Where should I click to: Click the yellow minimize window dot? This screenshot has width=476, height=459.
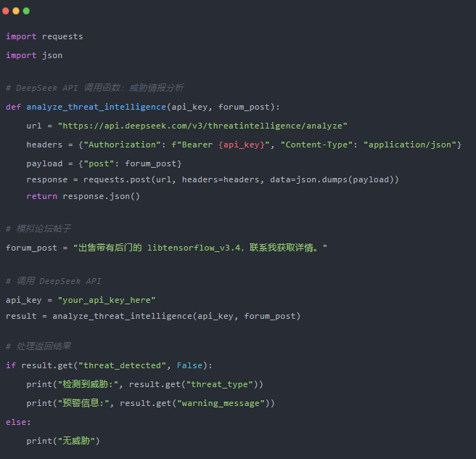(x=16, y=11)
